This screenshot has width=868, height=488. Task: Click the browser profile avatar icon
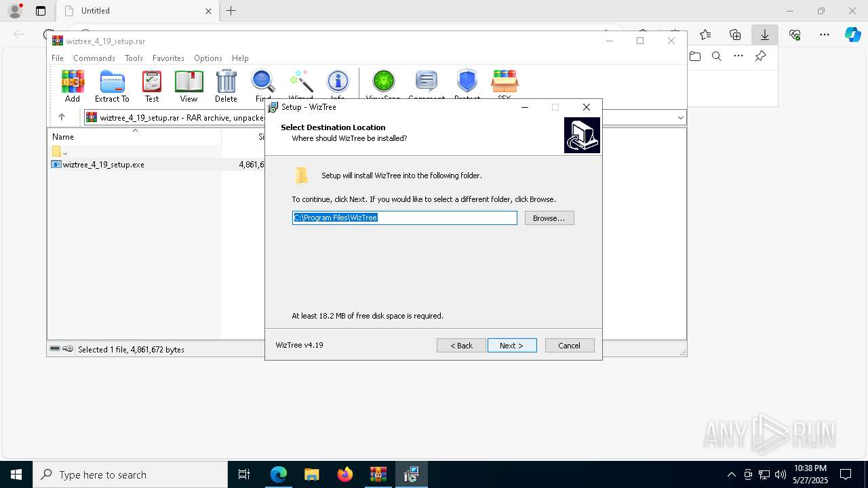click(x=15, y=11)
